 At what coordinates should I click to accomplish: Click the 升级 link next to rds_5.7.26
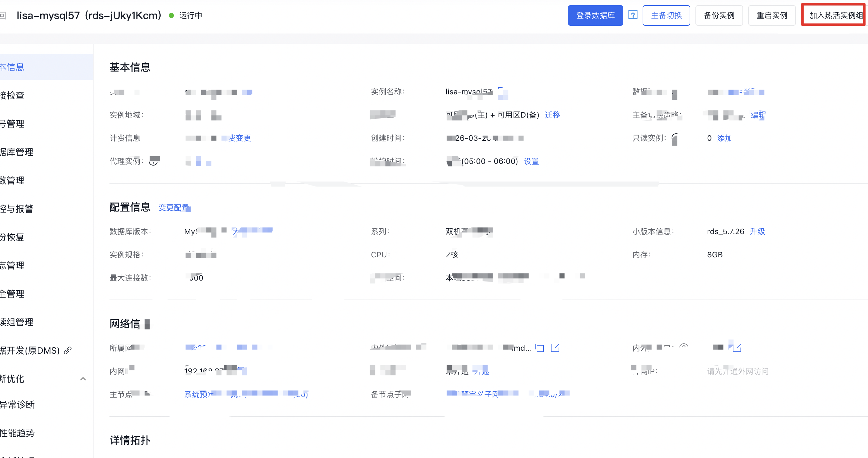point(757,232)
